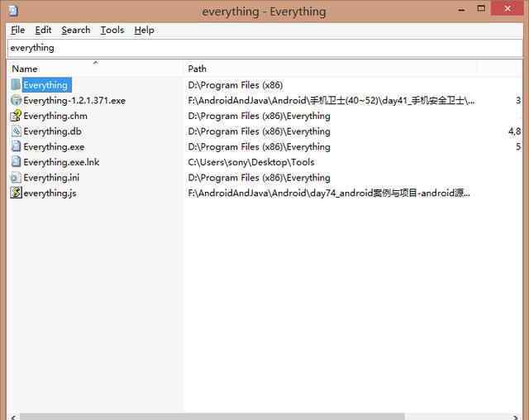Click the search box containing 'everything'
This screenshot has height=420, width=529.
tap(264, 48)
